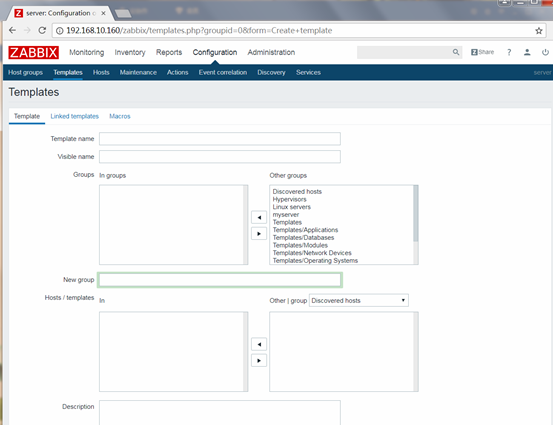Open Discovery section
The width and height of the screenshot is (553, 425).
point(271,72)
